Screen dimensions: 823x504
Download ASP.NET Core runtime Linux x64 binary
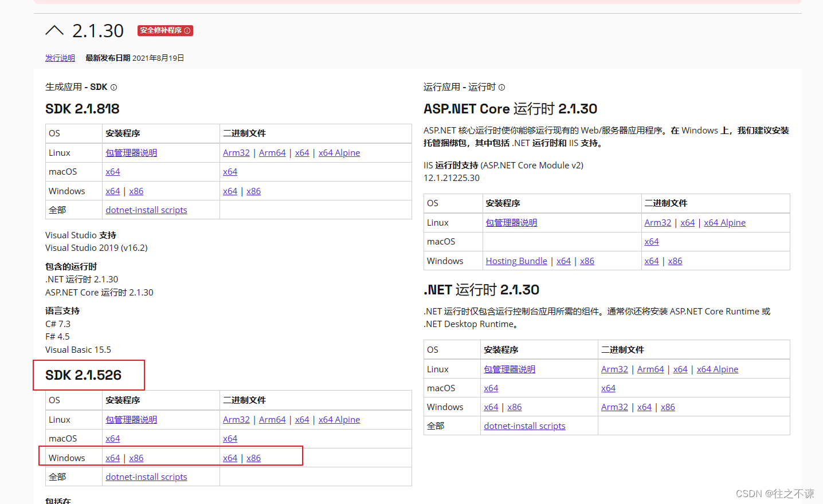(688, 223)
